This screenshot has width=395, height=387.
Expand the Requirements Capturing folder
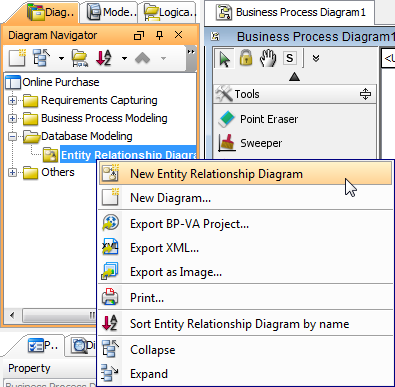pyautogui.click(x=12, y=100)
